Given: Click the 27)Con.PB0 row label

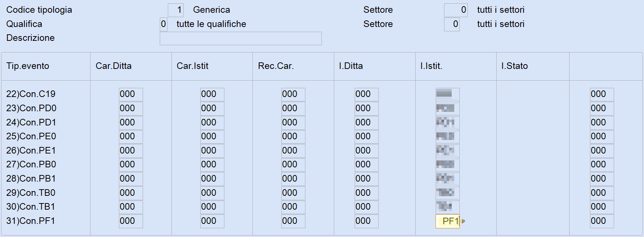Looking at the screenshot, I should [31, 164].
